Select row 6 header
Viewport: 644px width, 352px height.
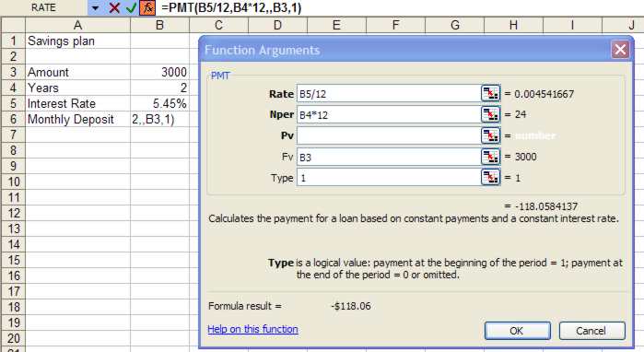pyautogui.click(x=13, y=119)
